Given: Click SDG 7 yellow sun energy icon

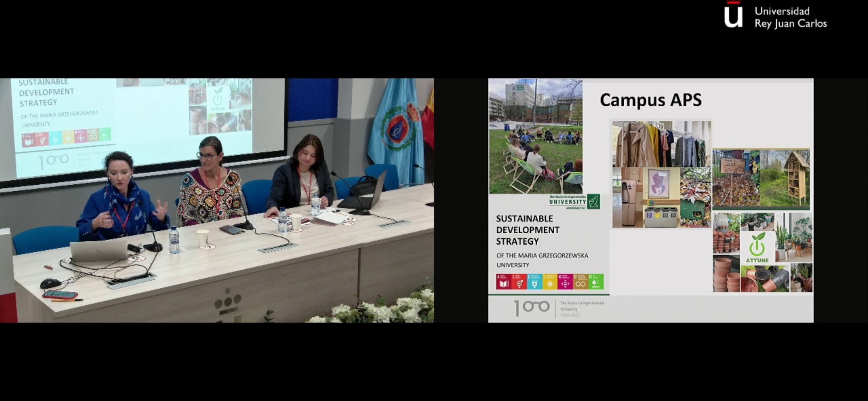Looking at the screenshot, I should click(x=549, y=282).
